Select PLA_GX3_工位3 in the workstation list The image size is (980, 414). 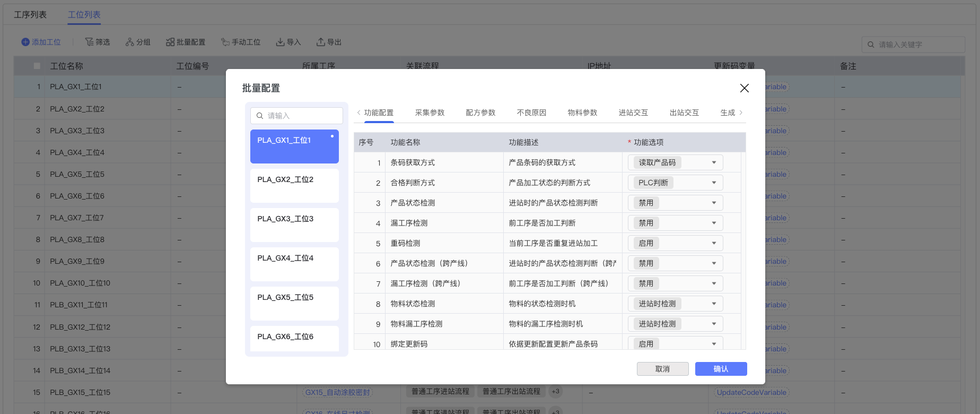294,225
